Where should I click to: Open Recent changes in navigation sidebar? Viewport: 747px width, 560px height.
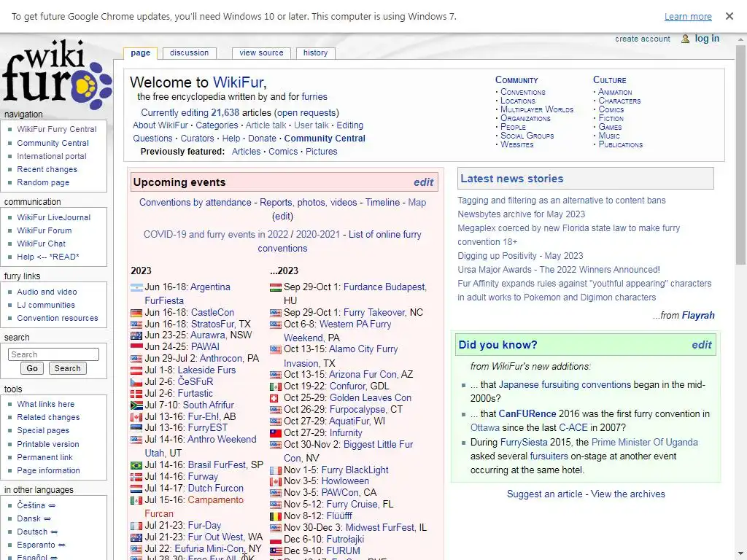click(x=47, y=169)
